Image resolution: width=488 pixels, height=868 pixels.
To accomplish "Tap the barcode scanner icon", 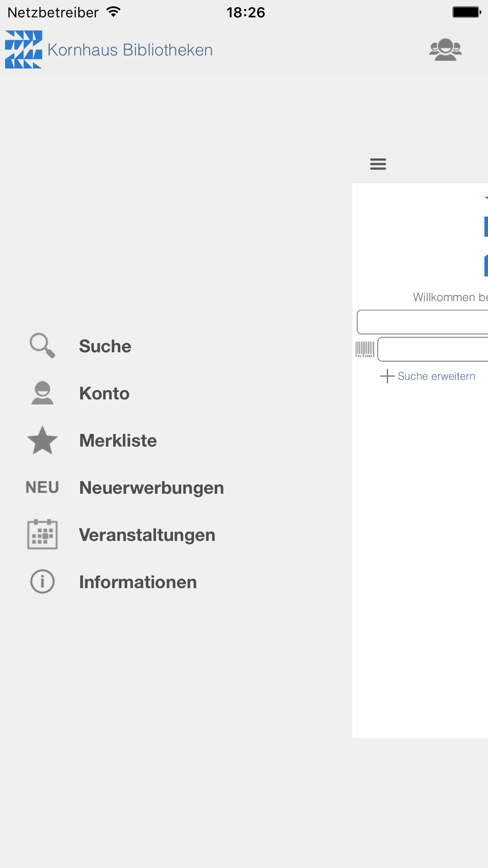I will pos(365,350).
